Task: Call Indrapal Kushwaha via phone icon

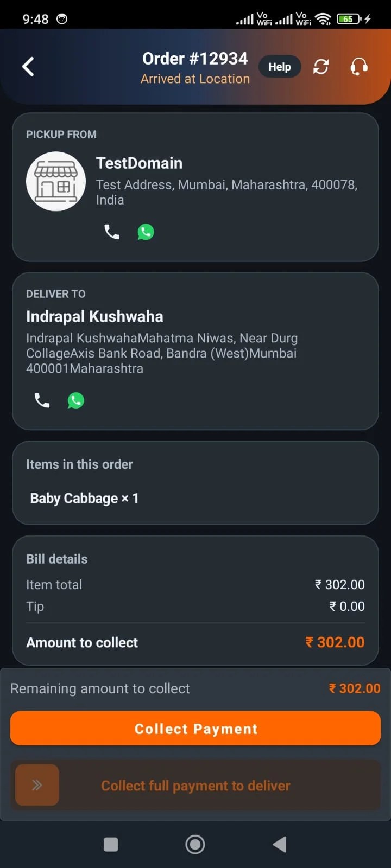Action: 42,400
